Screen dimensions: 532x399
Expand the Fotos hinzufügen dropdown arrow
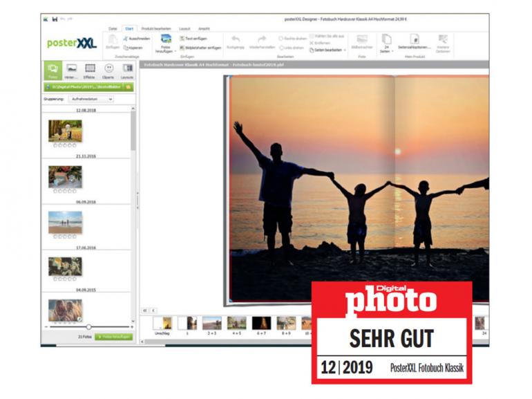175,51
